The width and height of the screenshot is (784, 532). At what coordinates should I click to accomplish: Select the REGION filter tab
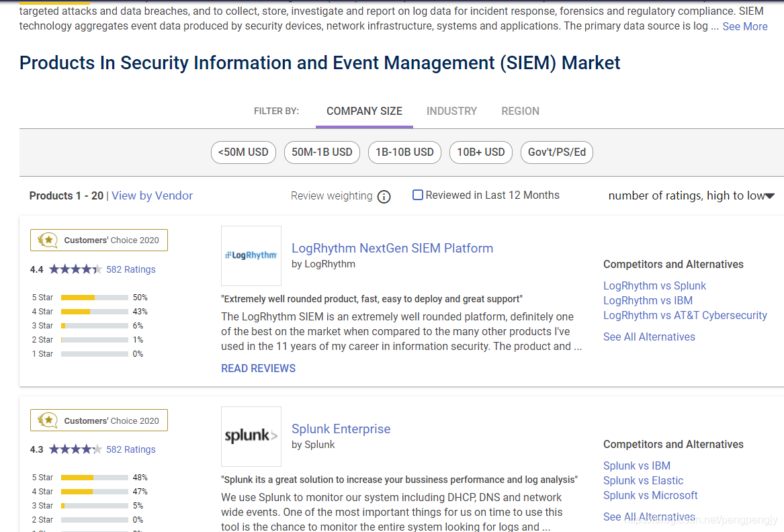click(x=520, y=111)
